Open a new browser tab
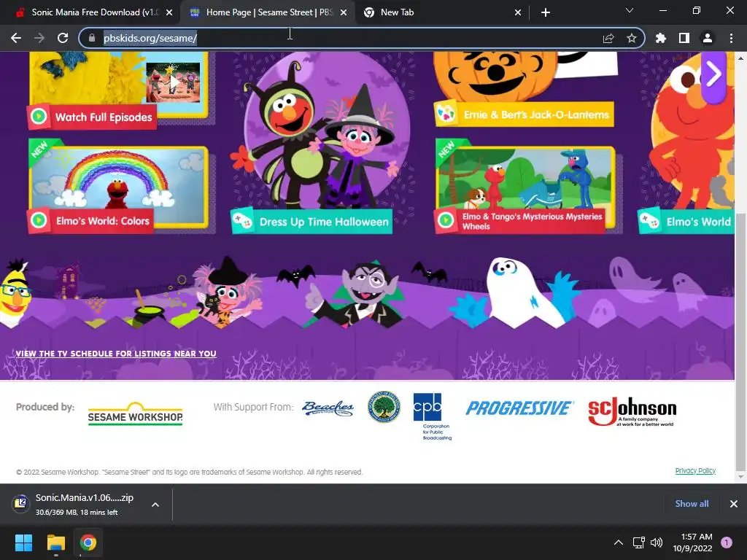 (546, 12)
